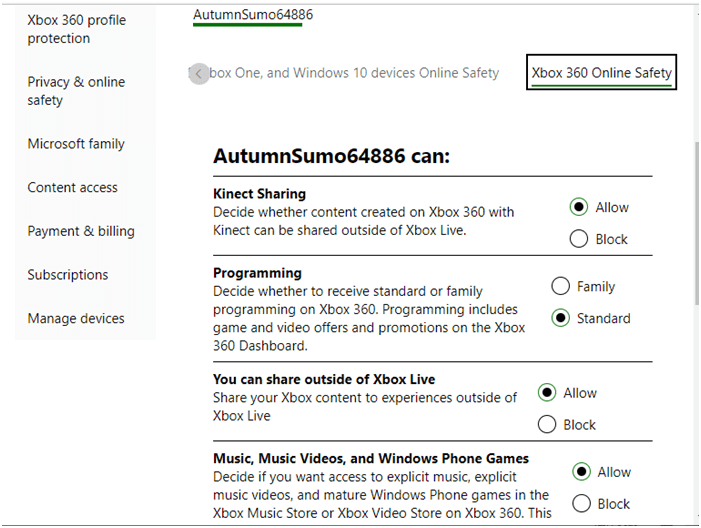The width and height of the screenshot is (701, 528).
Task: Select Allow for Kinect Sharing
Action: point(579,207)
